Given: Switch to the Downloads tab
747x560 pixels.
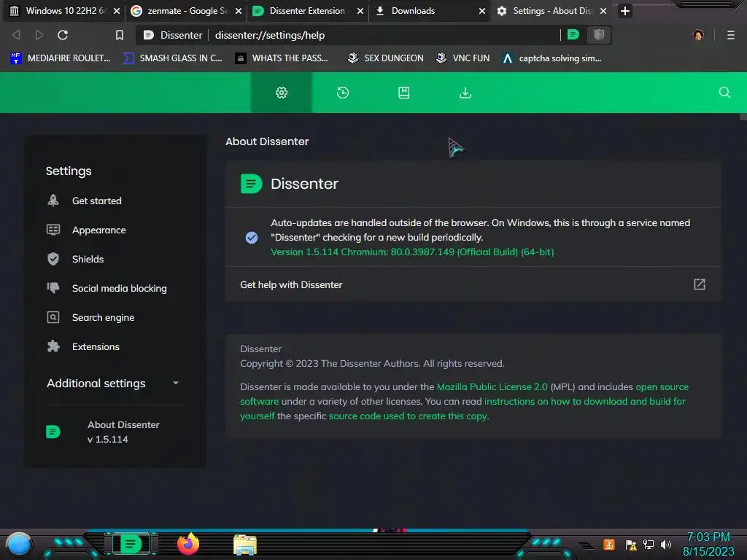Looking at the screenshot, I should pyautogui.click(x=430, y=10).
